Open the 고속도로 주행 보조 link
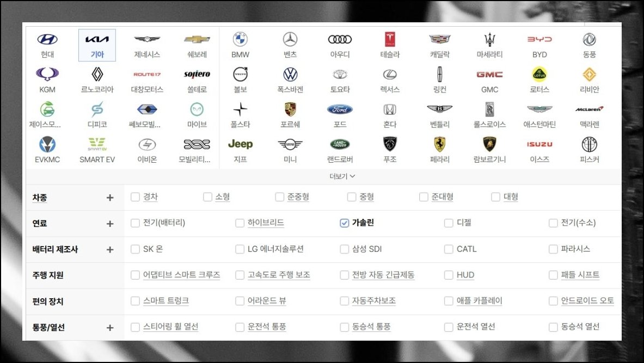644x363 pixels. (x=279, y=275)
